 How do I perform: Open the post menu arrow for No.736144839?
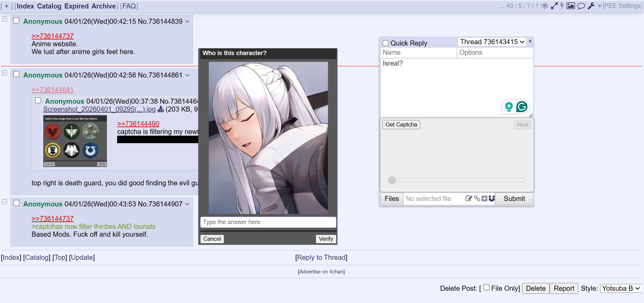point(187,21)
